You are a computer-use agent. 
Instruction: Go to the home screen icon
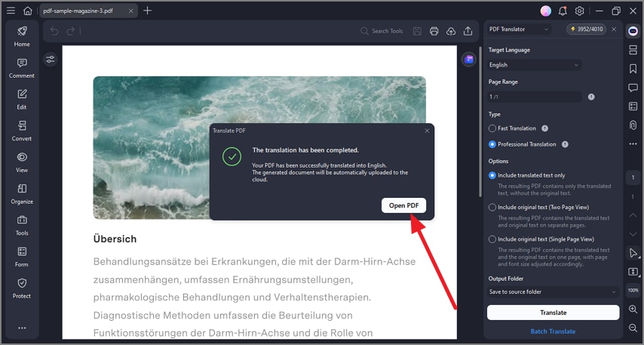tap(27, 11)
